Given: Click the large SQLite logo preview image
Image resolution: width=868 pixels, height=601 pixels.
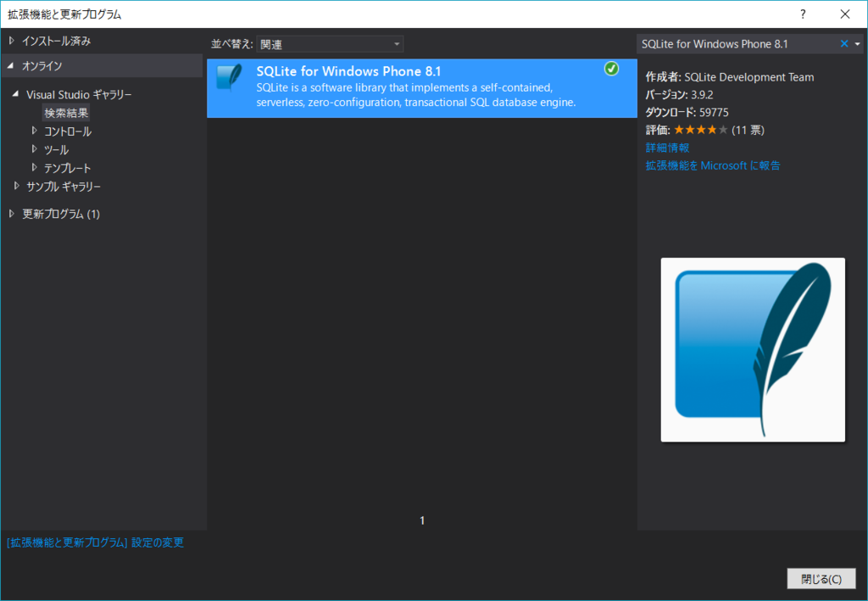Looking at the screenshot, I should click(x=753, y=350).
